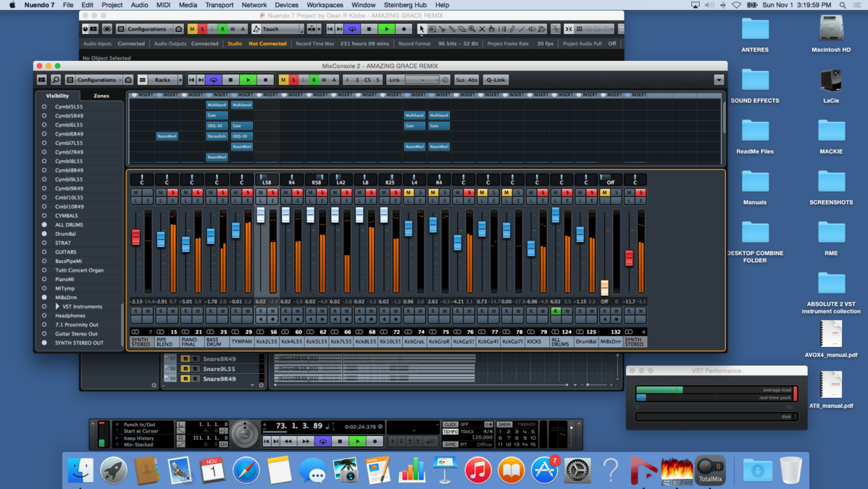This screenshot has width=868, height=489.
Task: Click Stop in the transport panel
Action: point(340,441)
